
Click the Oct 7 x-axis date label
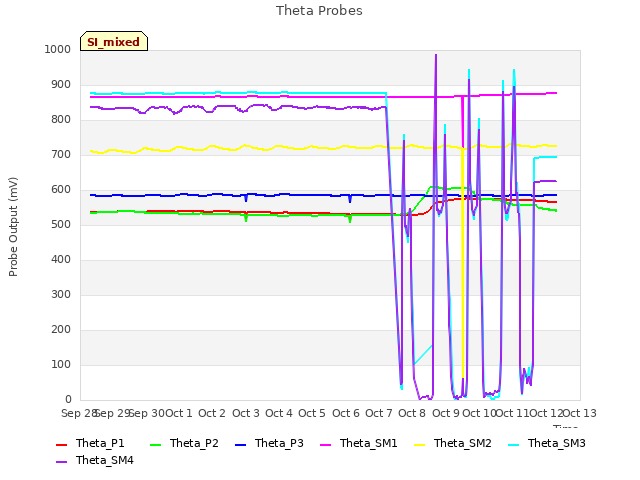[379, 413]
